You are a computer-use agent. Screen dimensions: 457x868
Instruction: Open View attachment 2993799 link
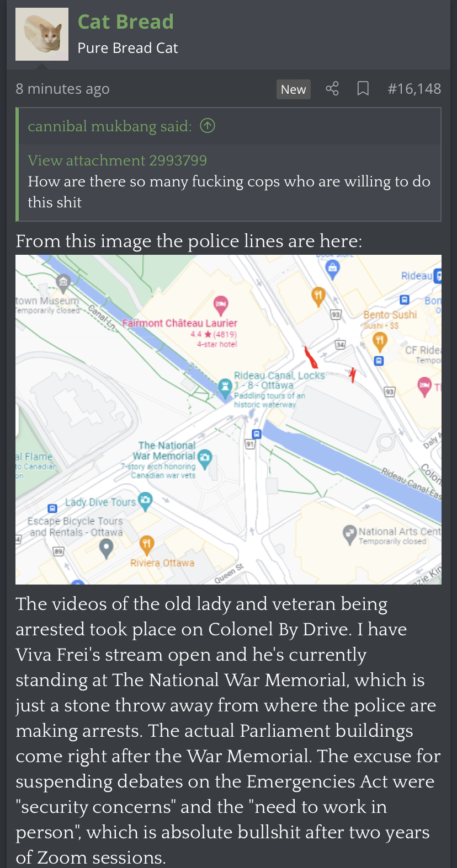(x=118, y=160)
